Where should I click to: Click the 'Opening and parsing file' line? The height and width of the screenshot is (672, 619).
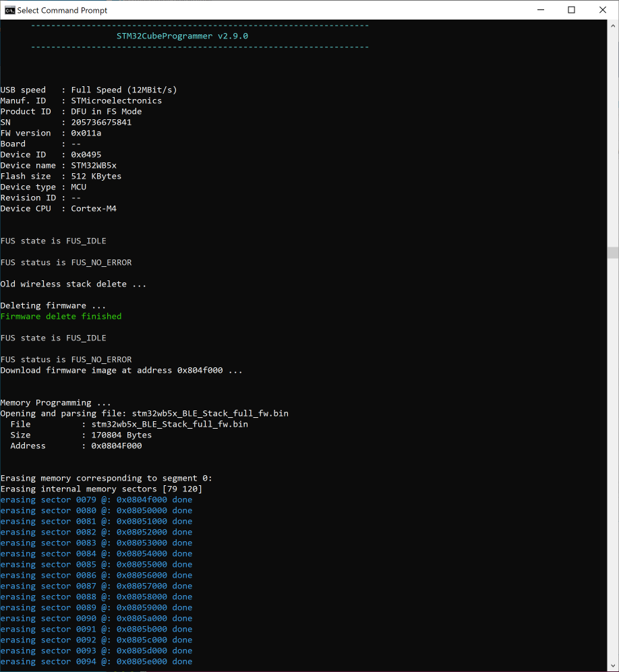[144, 414]
